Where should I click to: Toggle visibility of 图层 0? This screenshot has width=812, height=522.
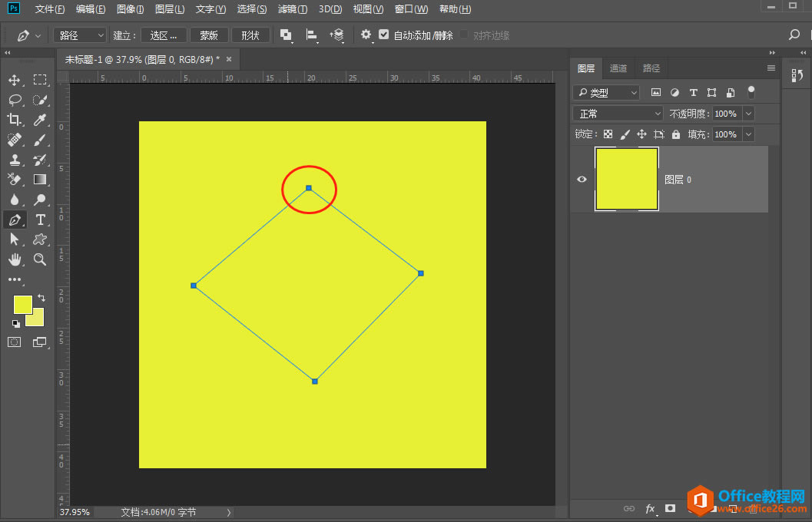[582, 179]
